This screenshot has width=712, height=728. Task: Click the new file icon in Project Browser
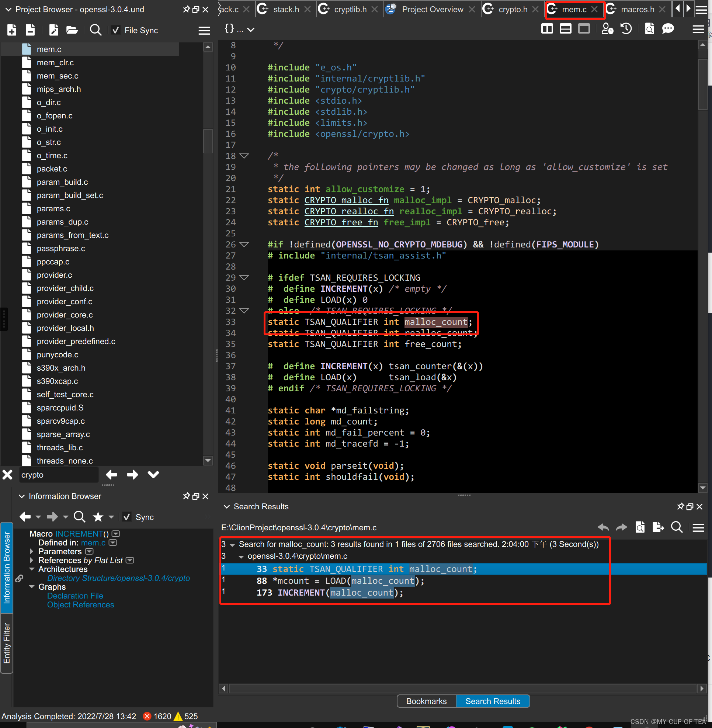pos(12,30)
